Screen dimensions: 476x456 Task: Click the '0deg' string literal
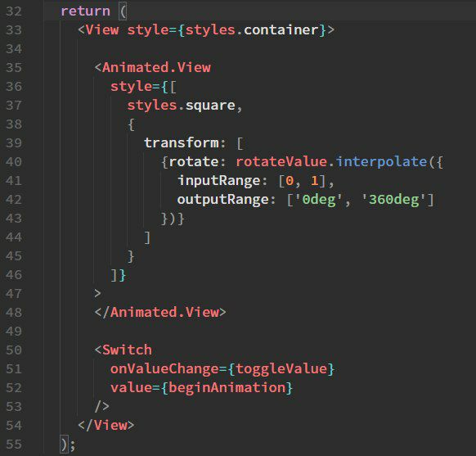tap(319, 200)
